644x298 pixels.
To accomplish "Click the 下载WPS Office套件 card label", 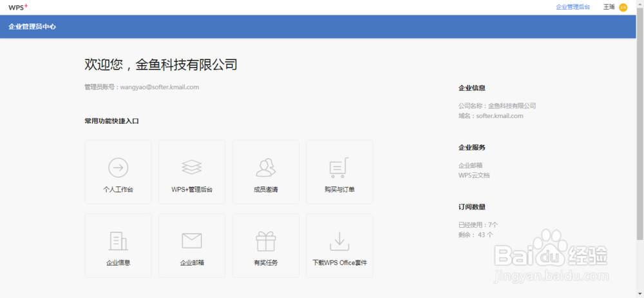I will [339, 263].
